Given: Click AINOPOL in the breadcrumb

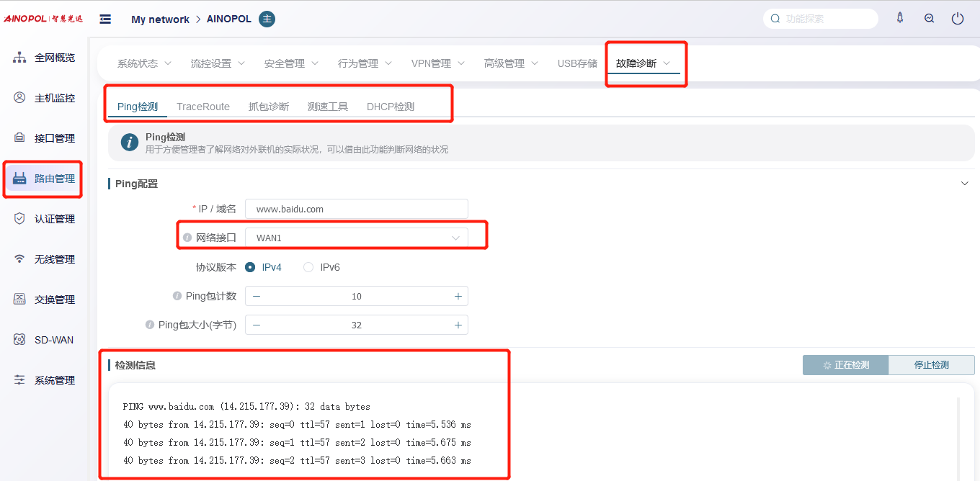Looking at the screenshot, I should pyautogui.click(x=229, y=19).
